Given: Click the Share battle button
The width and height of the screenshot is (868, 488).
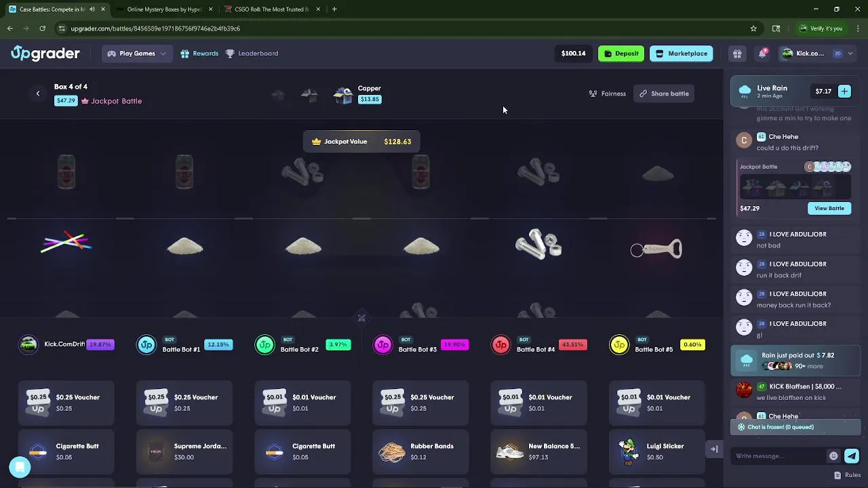Looking at the screenshot, I should point(664,94).
